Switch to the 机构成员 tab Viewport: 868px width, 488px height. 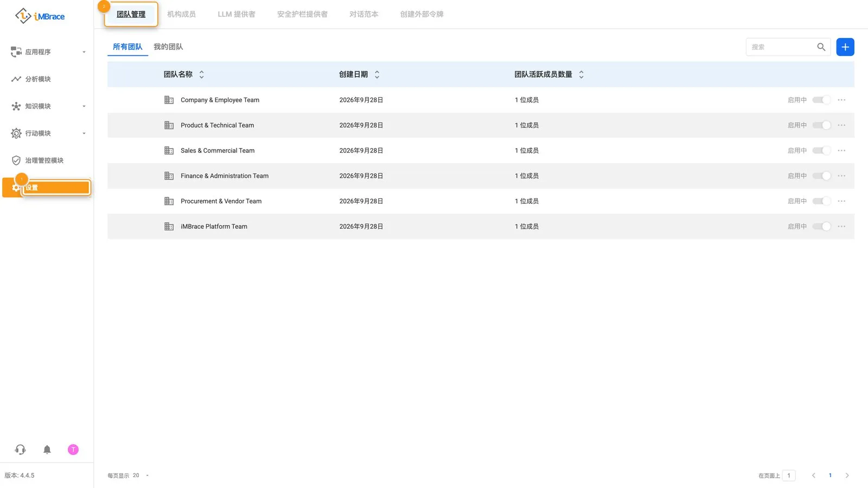coord(181,14)
